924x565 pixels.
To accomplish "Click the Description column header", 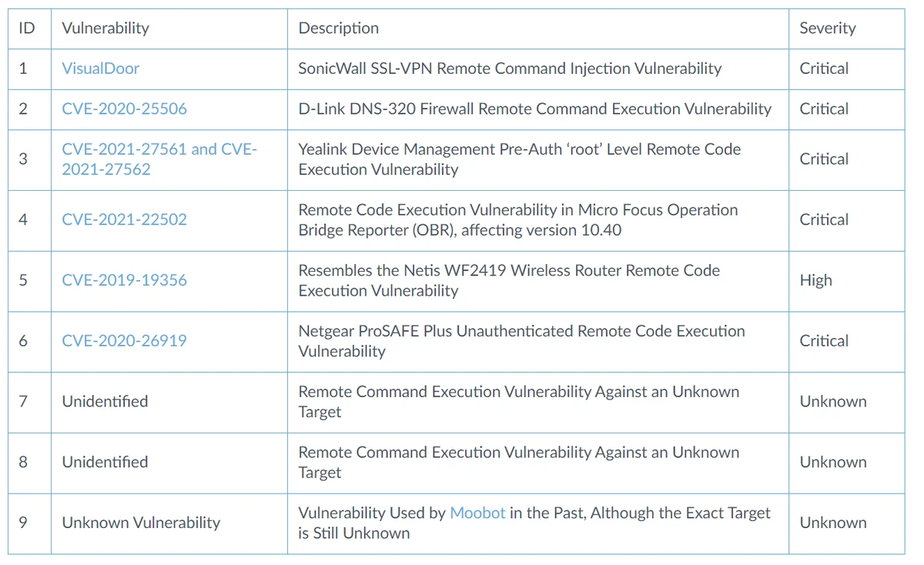I will coord(339,28).
